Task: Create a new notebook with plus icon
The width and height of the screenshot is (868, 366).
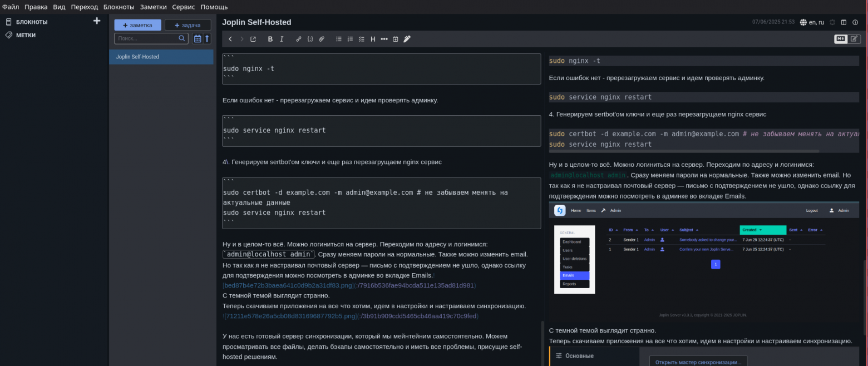Action: pos(97,21)
